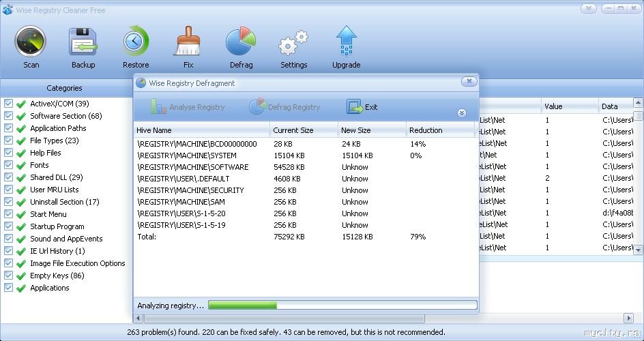This screenshot has width=644, height=341.
Task: Sort by the Hive Name column header
Action: (202, 130)
